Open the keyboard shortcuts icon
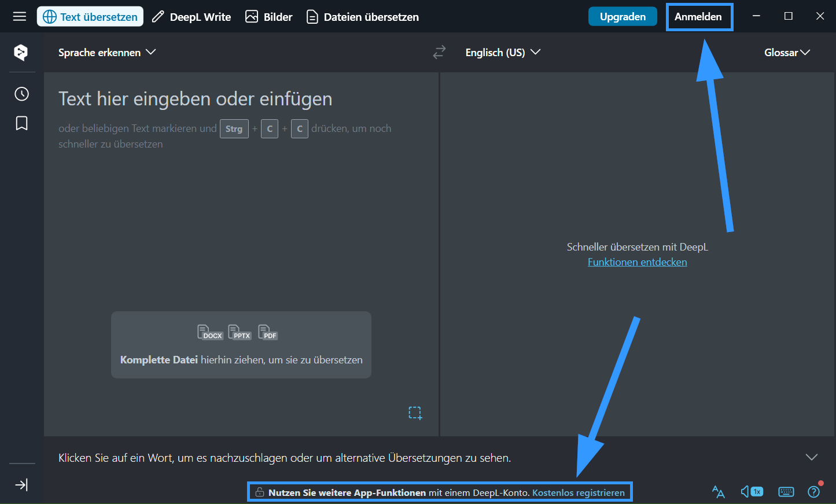Image resolution: width=836 pixels, height=504 pixels. click(x=786, y=492)
